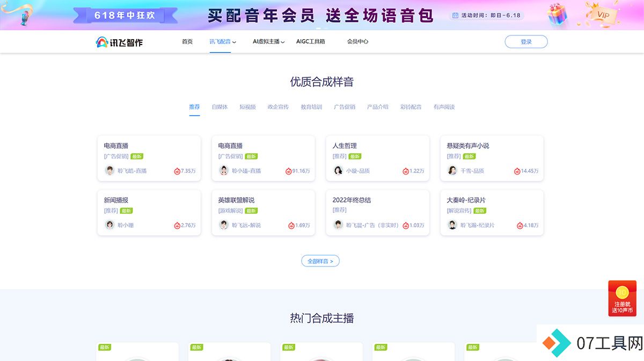The image size is (644, 361).
Task: Click popularity flame icon beside 4.18万
Action: click(520, 225)
